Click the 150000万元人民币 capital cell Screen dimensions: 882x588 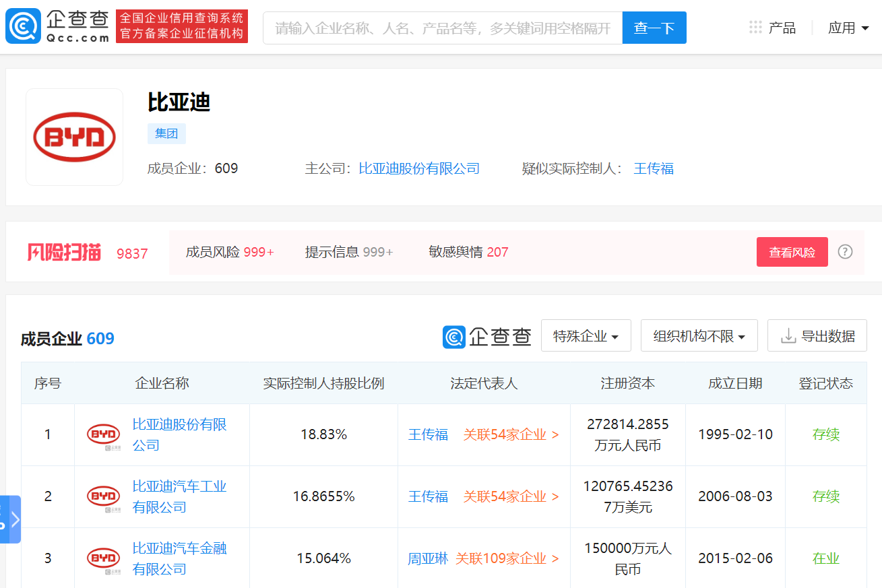[628, 558]
